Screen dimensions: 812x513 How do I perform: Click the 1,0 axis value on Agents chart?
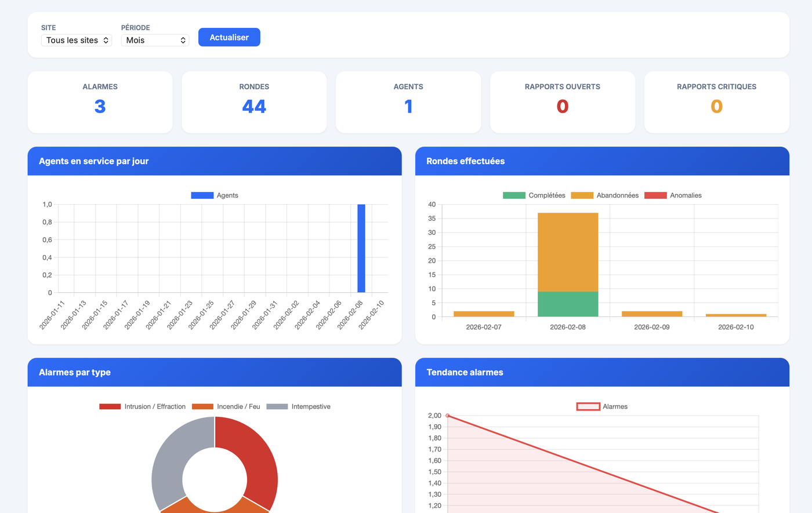47,205
